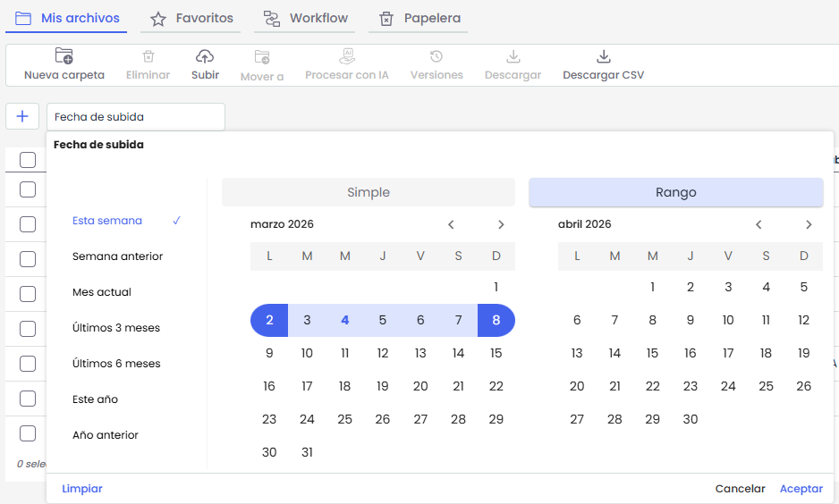839x504 pixels.
Task: Go to previous month in abril 2026 calendar
Action: [758, 224]
